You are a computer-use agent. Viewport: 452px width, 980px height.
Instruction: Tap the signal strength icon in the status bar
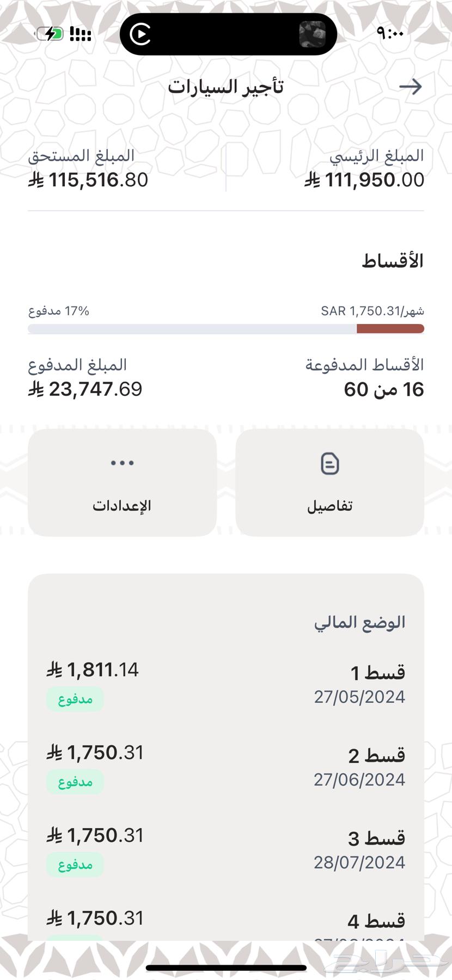80,34
